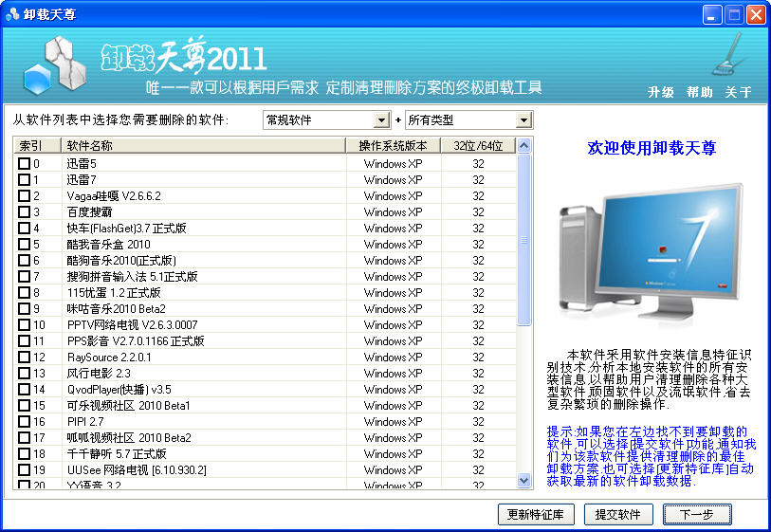
Task: Close the 卸载天尊 window
Action: [756, 15]
